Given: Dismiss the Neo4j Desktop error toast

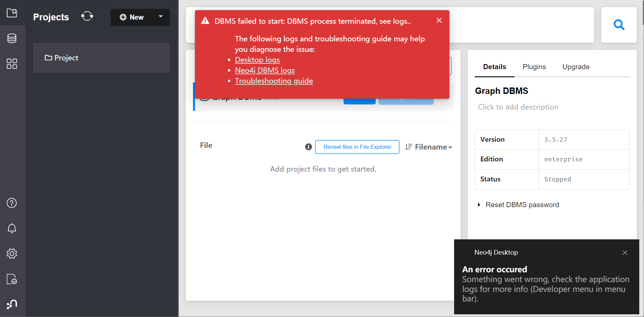Looking at the screenshot, I should [x=625, y=253].
